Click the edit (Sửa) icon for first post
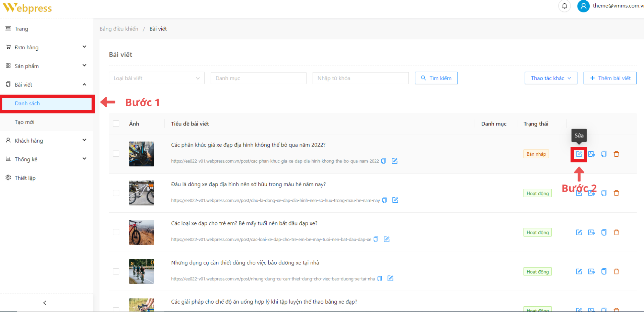Image resolution: width=644 pixels, height=312 pixels. [x=579, y=154]
